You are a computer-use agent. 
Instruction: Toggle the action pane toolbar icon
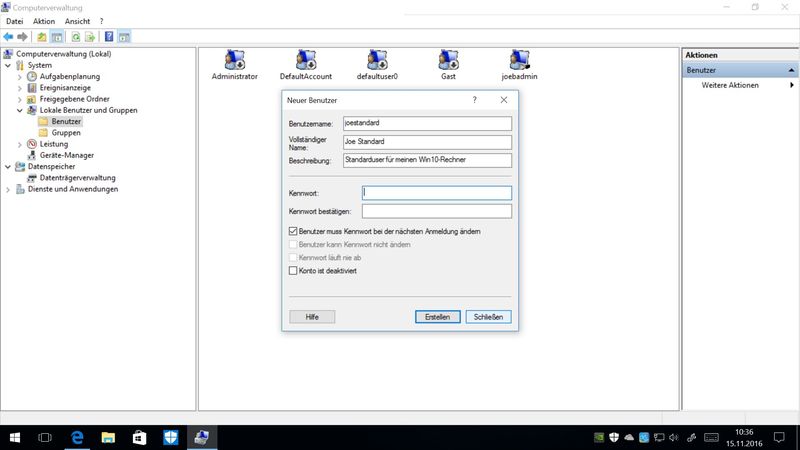pyautogui.click(x=124, y=37)
